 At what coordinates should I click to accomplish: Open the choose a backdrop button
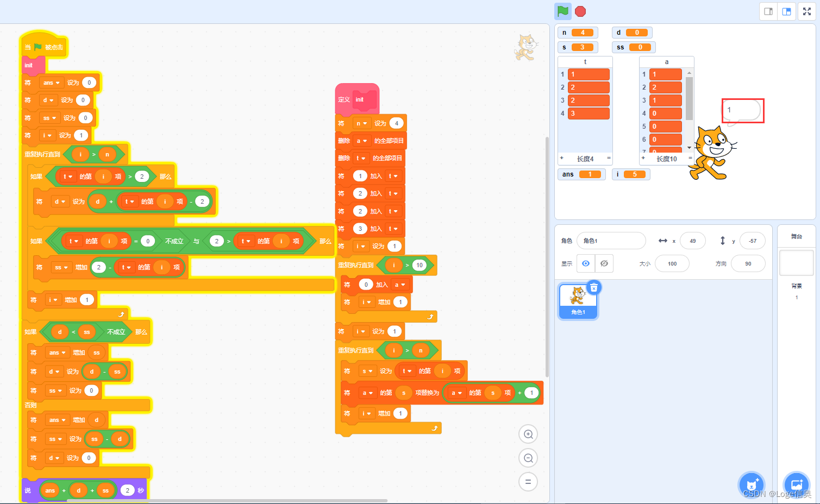pos(797,484)
